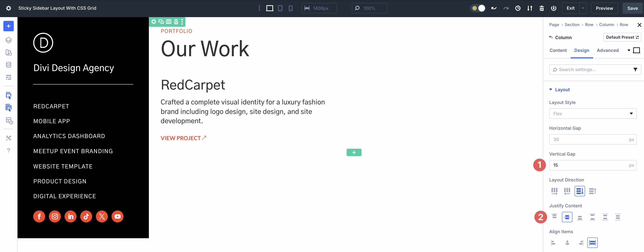Screen dimensions: 644x252
Task: Click the Save button
Action: pyautogui.click(x=632, y=8)
